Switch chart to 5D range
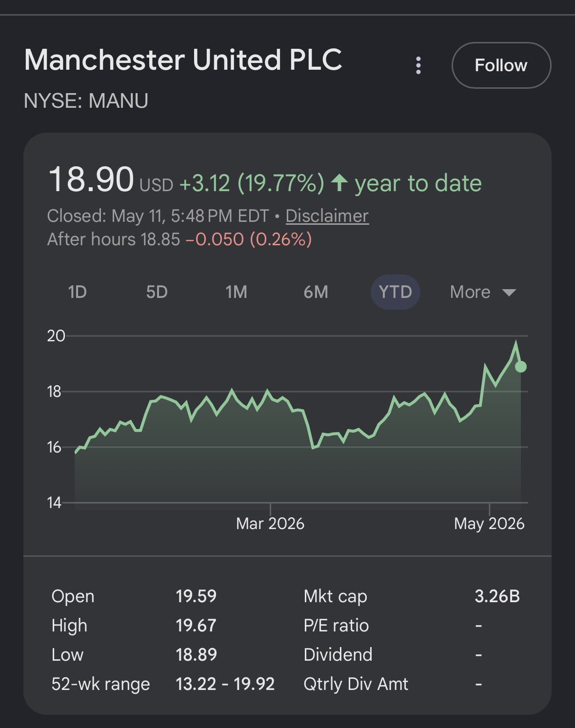 tap(157, 292)
